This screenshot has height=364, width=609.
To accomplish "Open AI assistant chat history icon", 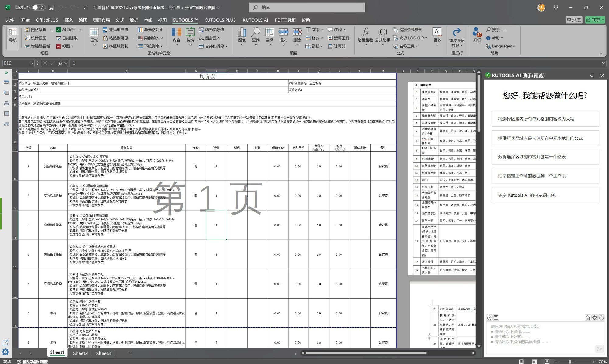I will (x=489, y=318).
